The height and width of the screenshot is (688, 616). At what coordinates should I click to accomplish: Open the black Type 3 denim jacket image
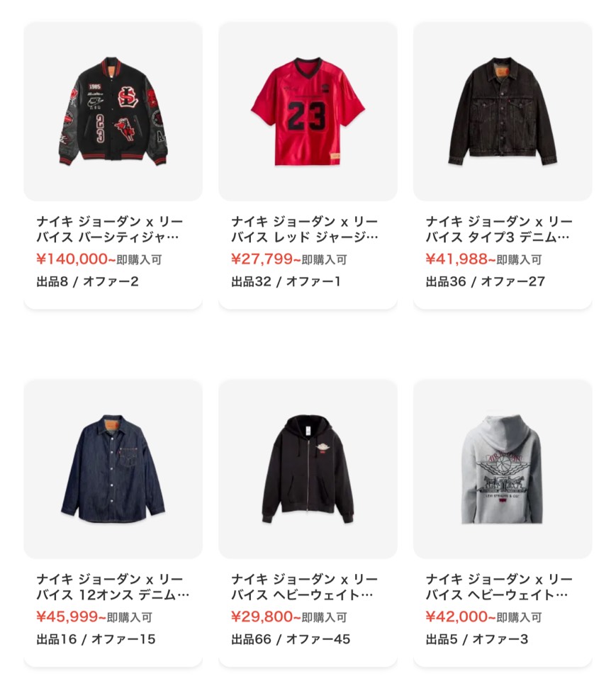503,111
